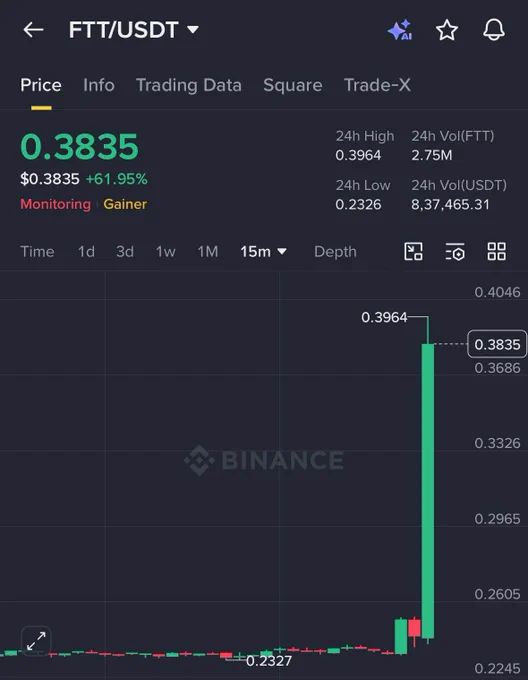Select the 1w chart interval
The image size is (528, 680).
166,252
